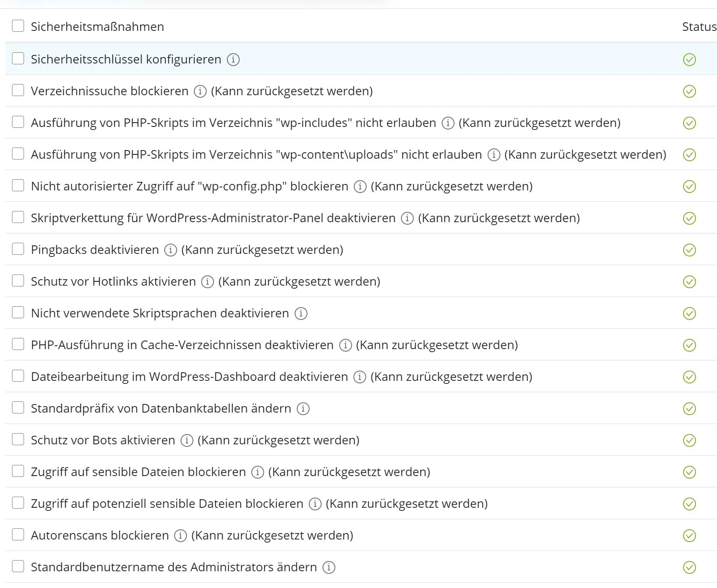This screenshot has height=588, width=717.
Task: Select Dateibearbeitung im WordPress-Dashboard checkbox
Action: pos(18,376)
